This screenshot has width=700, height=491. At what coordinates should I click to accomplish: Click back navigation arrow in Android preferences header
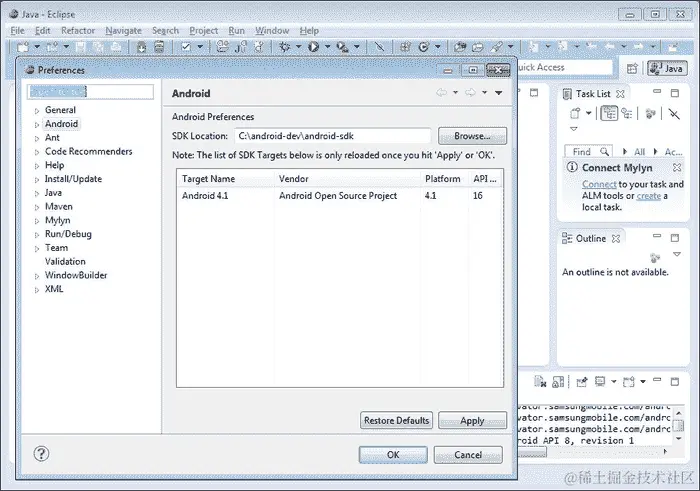click(441, 92)
